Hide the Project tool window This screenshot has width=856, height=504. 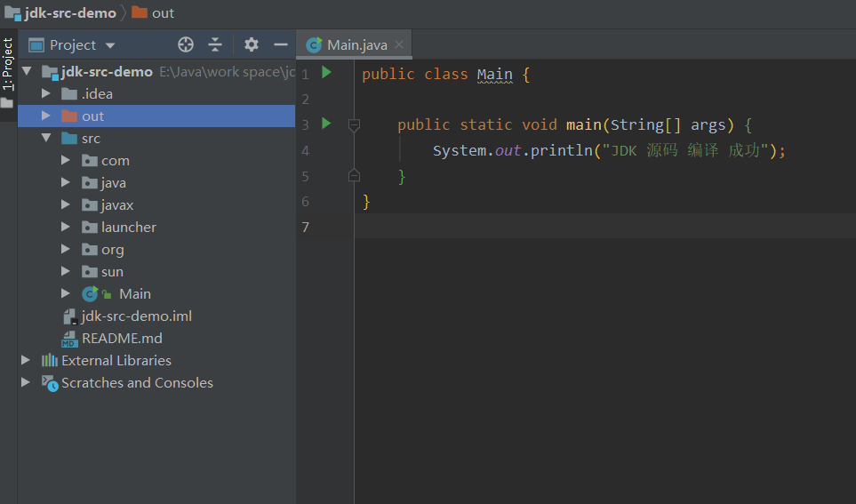[x=281, y=44]
